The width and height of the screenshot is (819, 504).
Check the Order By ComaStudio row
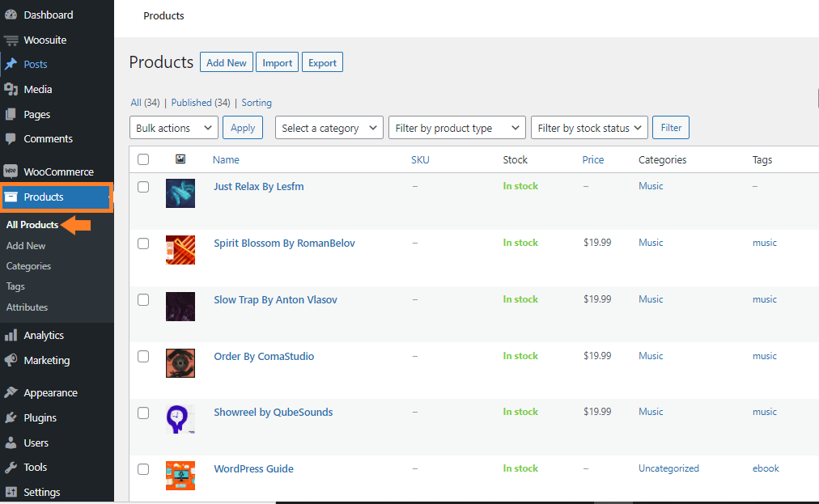pyautogui.click(x=143, y=356)
